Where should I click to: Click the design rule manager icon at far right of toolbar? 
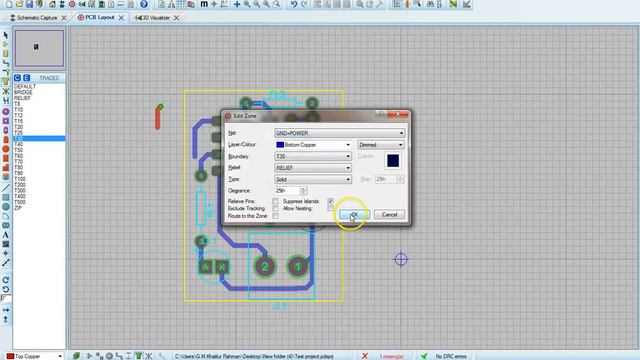coord(467,4)
